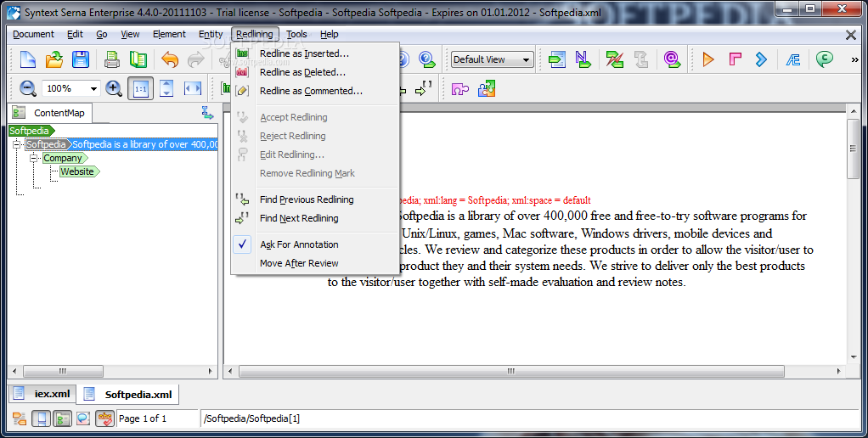868x438 pixels.
Task: Click the Open Document folder icon
Action: point(54,59)
